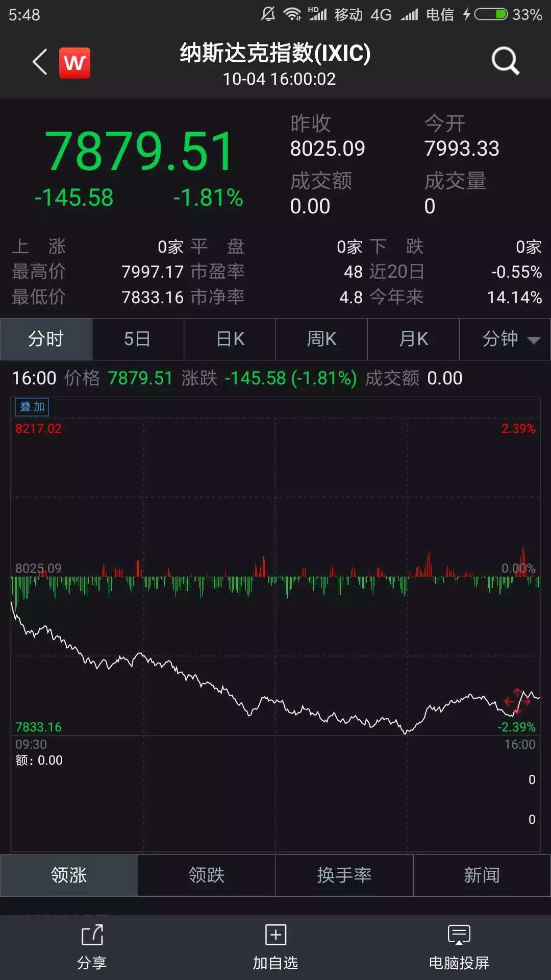Tap the 09:30 chart start time
The width and height of the screenshot is (551, 980).
[31, 744]
